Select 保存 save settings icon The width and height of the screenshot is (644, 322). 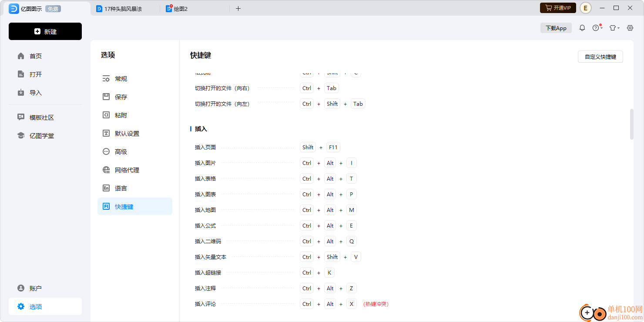pyautogui.click(x=106, y=97)
